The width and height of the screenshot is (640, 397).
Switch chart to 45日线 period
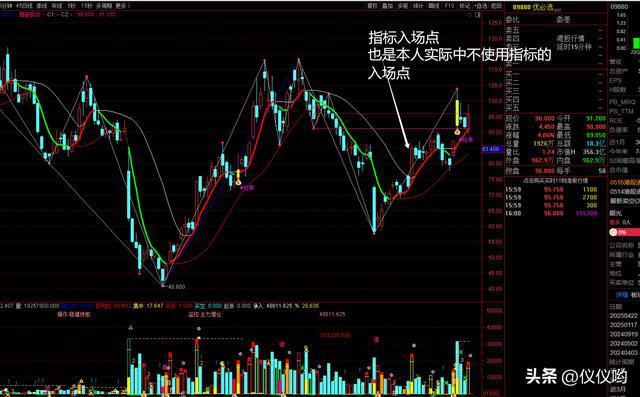tap(24, 6)
